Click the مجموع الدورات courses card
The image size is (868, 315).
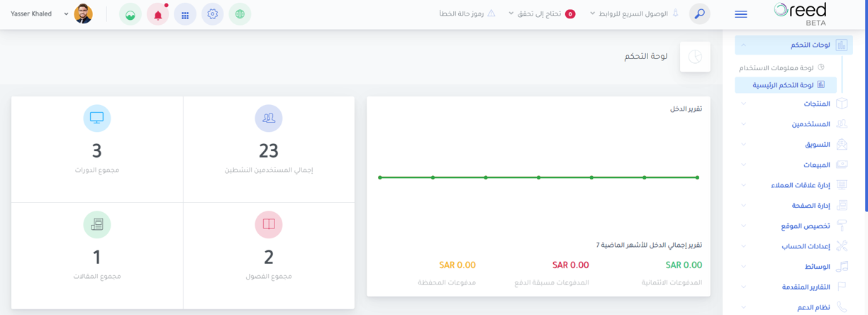point(97,150)
